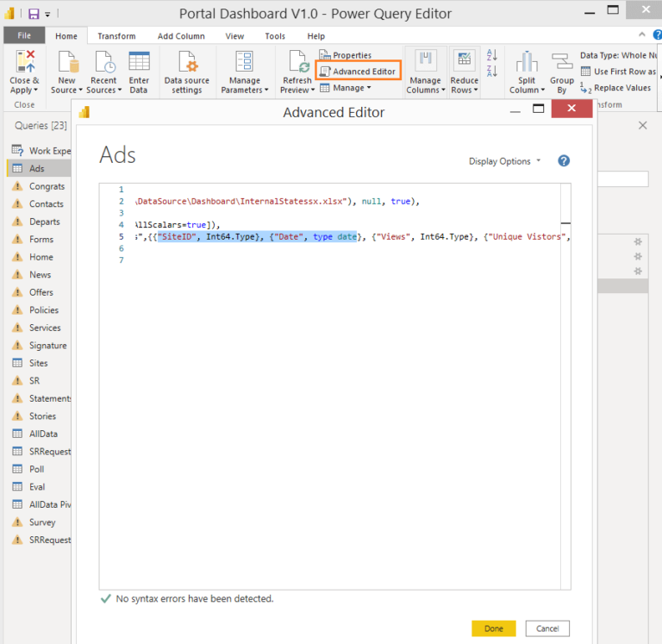Click the Manage Columns icon
This screenshot has height=644, width=662.
coord(425,61)
